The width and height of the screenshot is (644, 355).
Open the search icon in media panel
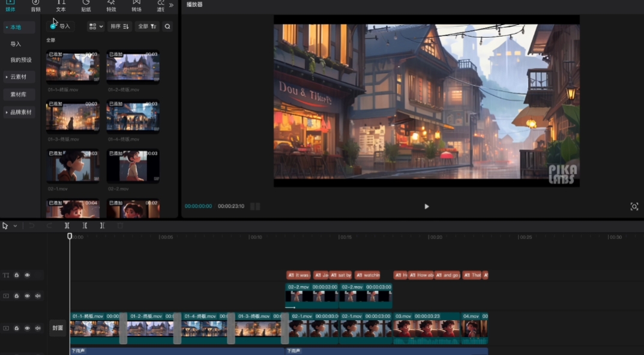click(x=167, y=26)
